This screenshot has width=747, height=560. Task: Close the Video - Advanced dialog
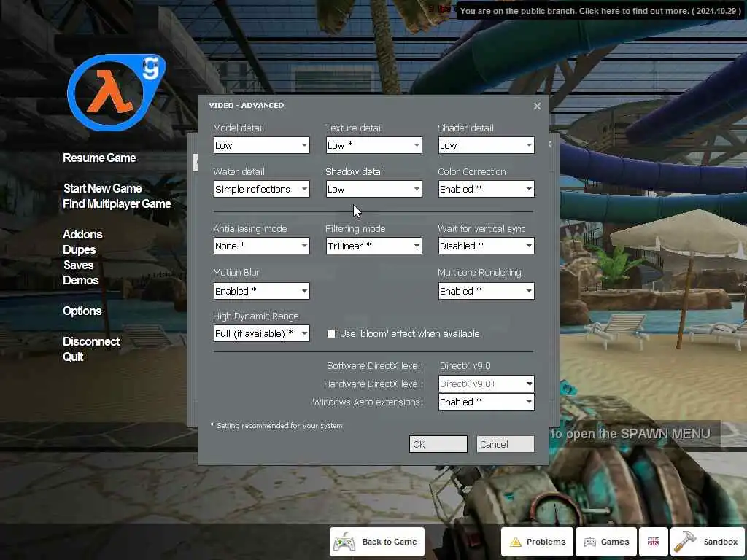point(537,106)
